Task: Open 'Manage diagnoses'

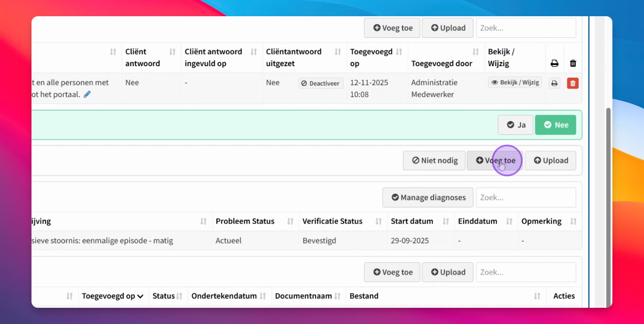Action: [x=428, y=198]
